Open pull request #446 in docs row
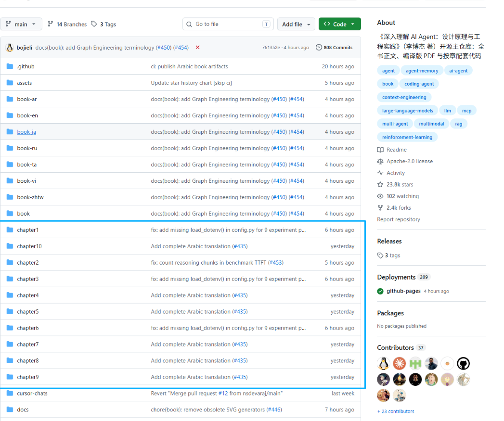This screenshot has height=421, width=504. coord(274,410)
